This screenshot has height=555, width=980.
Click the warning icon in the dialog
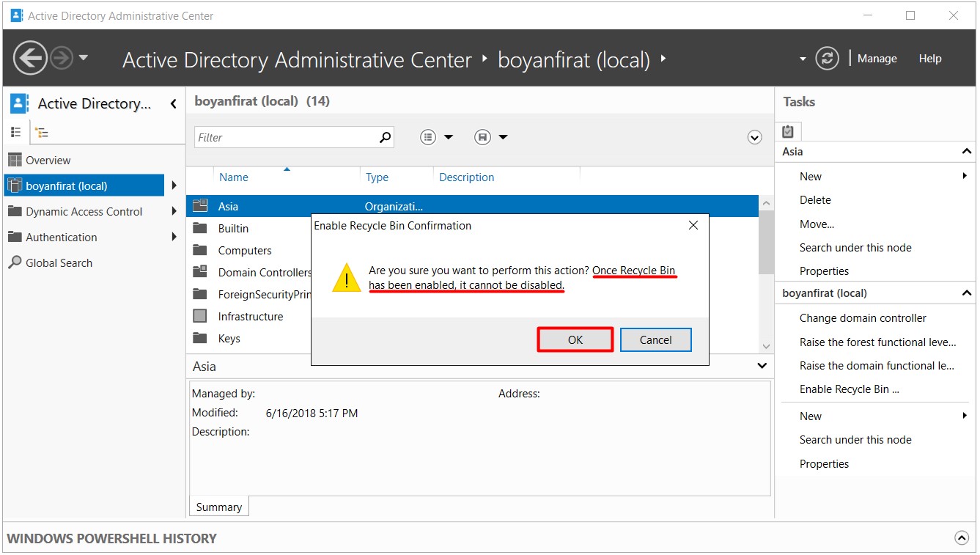click(346, 279)
